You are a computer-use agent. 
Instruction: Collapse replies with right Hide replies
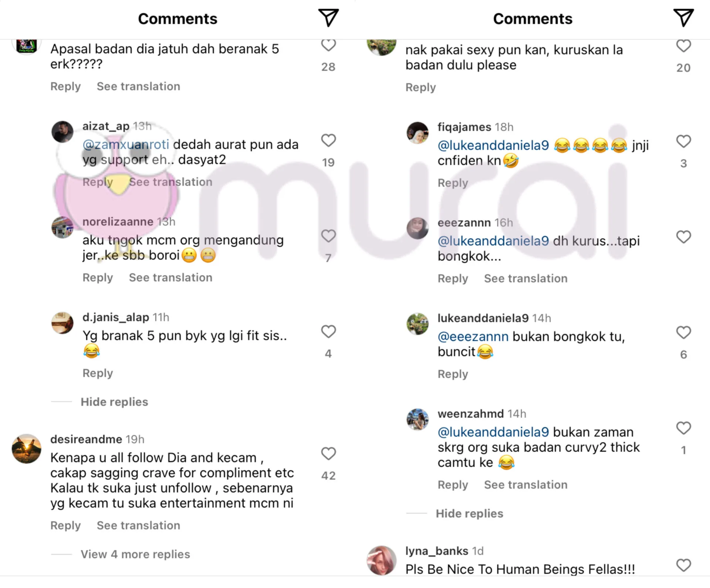pos(469,513)
